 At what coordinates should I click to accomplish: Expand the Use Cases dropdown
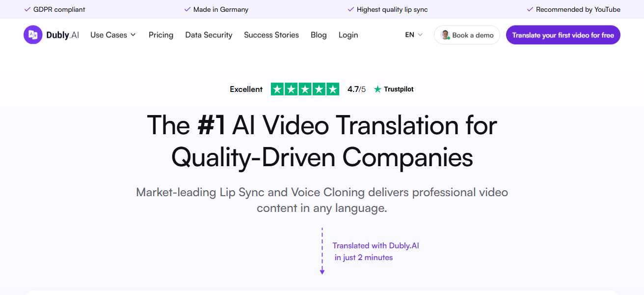(109, 35)
